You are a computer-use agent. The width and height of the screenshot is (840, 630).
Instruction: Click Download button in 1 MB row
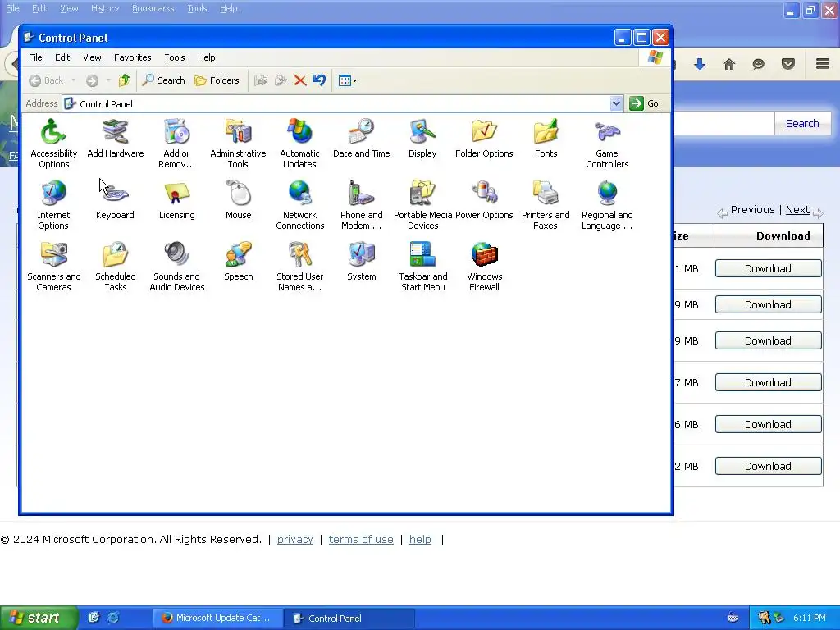[768, 268]
